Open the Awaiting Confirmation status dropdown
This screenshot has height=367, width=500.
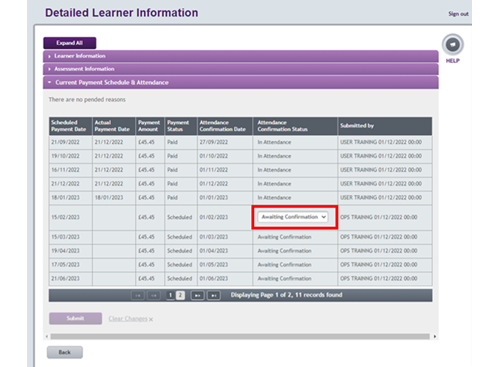pyautogui.click(x=293, y=217)
